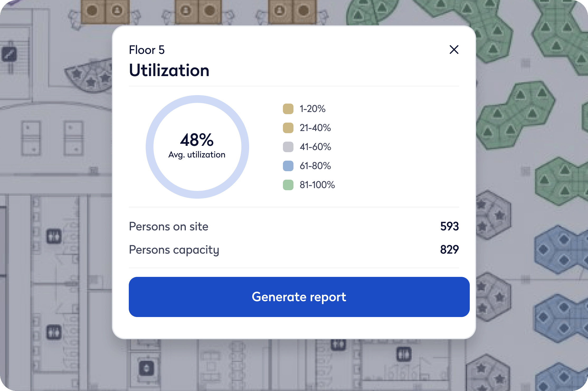
Task: Click the upper restroom icon on floor plan
Action: pyautogui.click(x=54, y=236)
